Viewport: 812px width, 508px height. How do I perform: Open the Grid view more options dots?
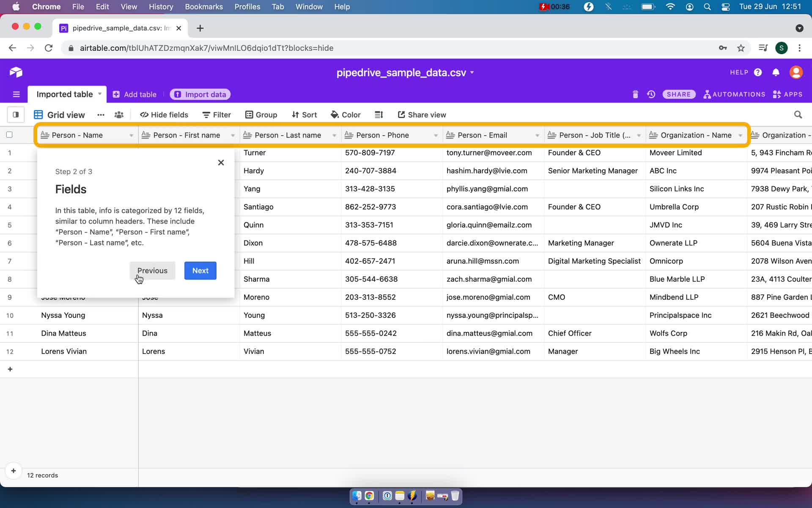click(101, 115)
